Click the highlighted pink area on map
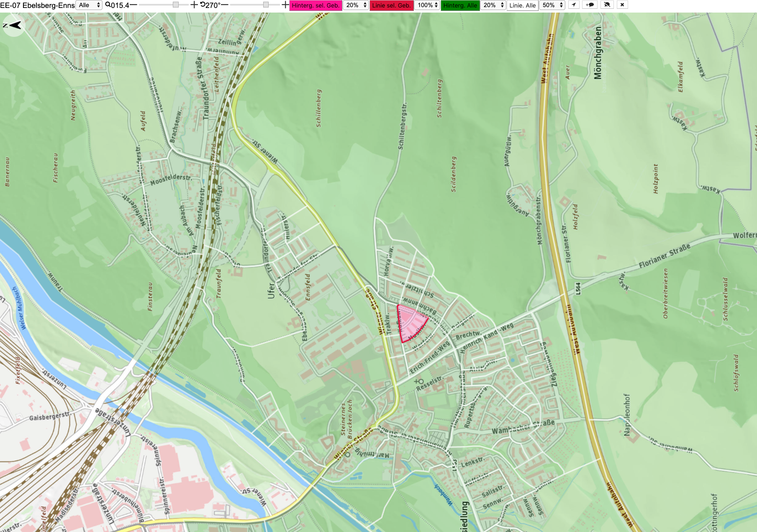Viewport: 757px width, 532px height. 409,322
